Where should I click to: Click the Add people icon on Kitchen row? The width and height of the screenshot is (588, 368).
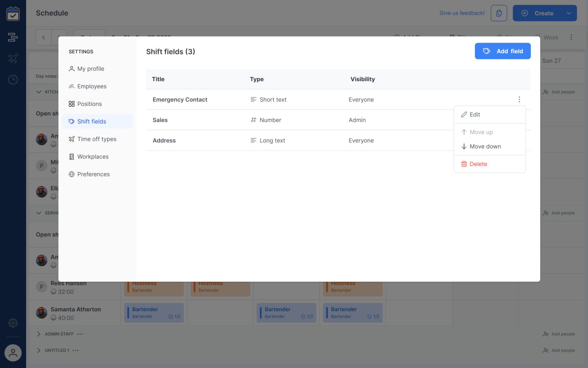click(x=545, y=92)
